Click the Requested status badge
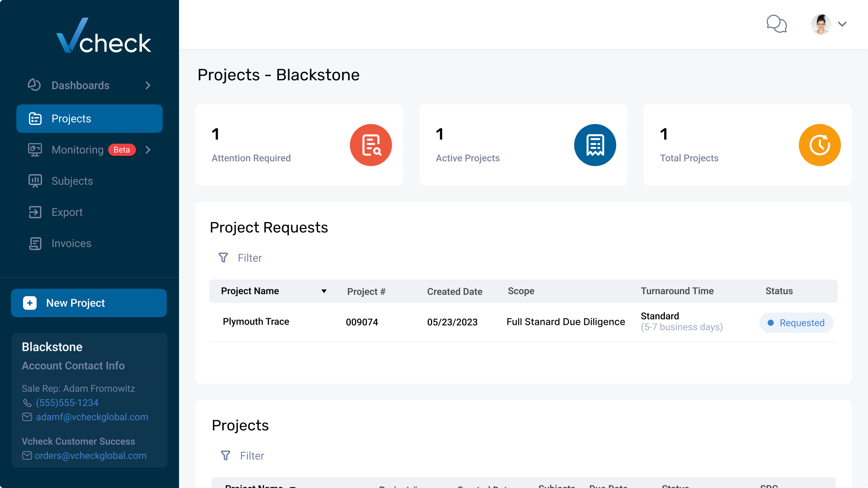Viewport: 868px width, 488px height. (x=796, y=323)
